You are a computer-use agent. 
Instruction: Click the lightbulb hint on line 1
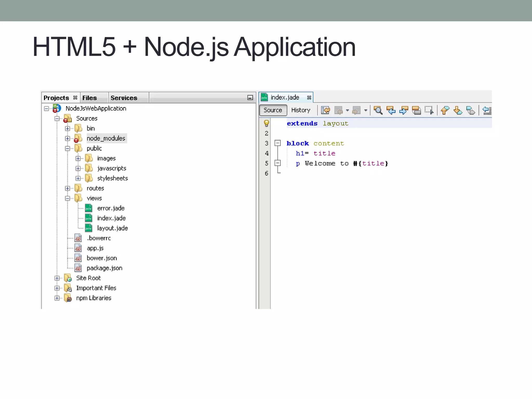pos(266,123)
